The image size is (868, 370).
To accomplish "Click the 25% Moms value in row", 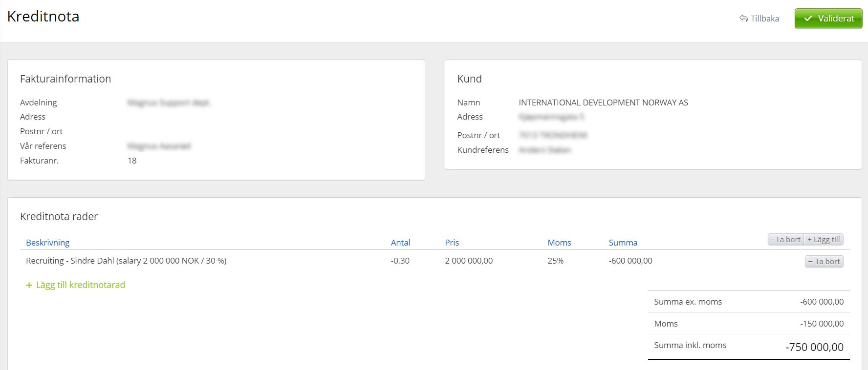I will [x=555, y=261].
